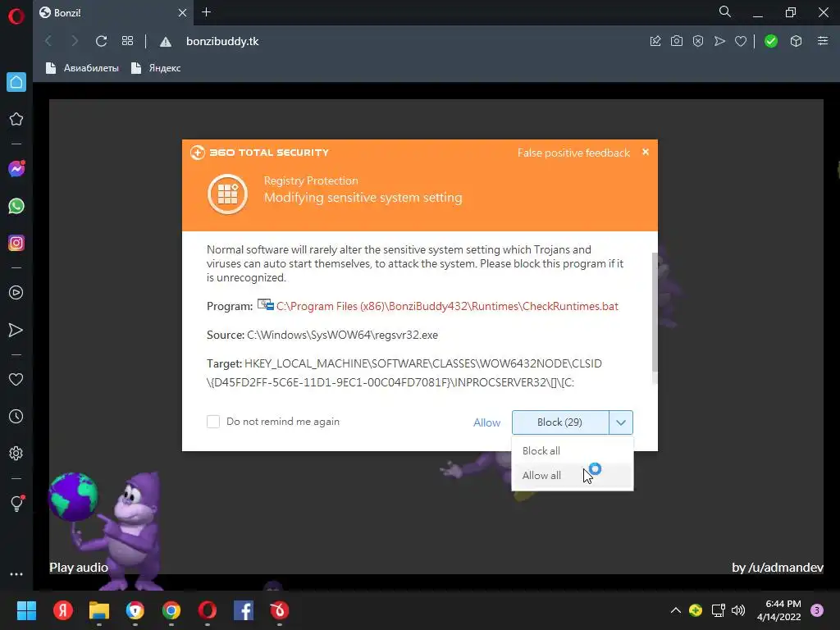
Task: Click Play audio on the page
Action: (79, 568)
